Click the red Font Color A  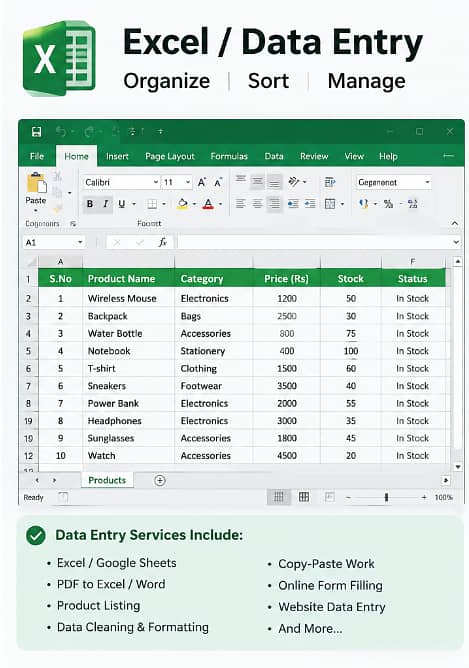[208, 204]
